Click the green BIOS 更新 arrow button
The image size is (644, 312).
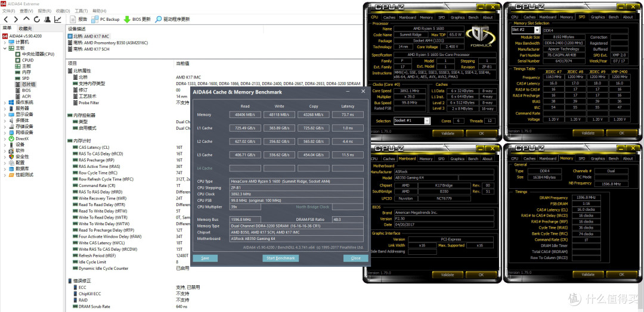(x=137, y=19)
